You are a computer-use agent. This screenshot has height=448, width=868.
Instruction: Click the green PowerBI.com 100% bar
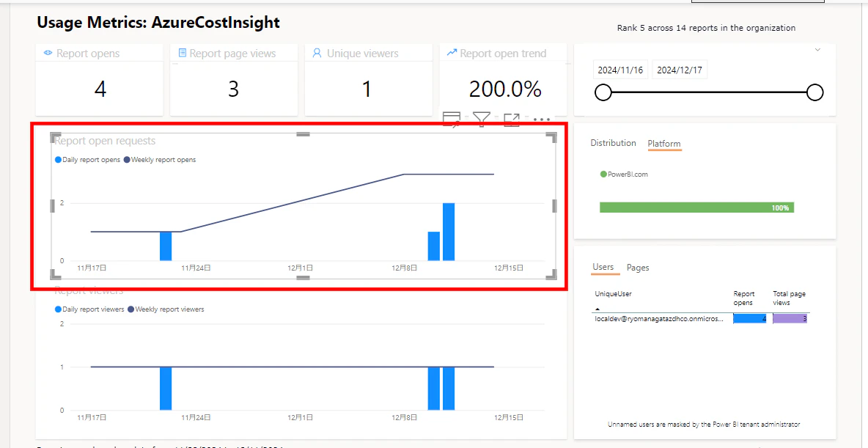(x=697, y=208)
